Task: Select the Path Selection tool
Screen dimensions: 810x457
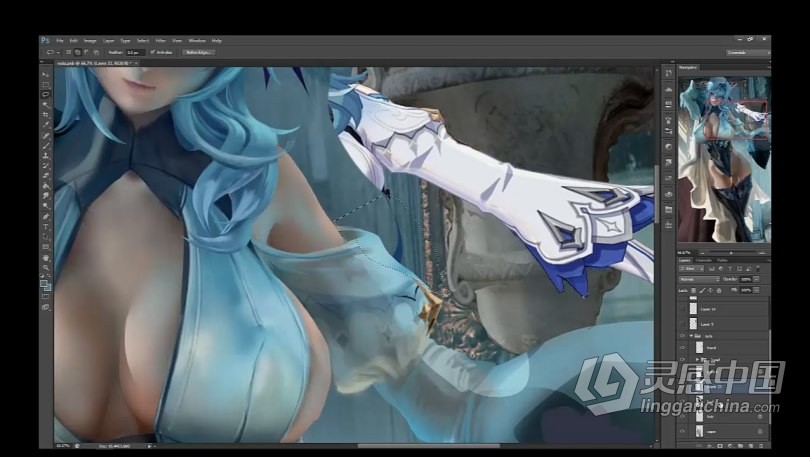Action: pyautogui.click(x=45, y=237)
